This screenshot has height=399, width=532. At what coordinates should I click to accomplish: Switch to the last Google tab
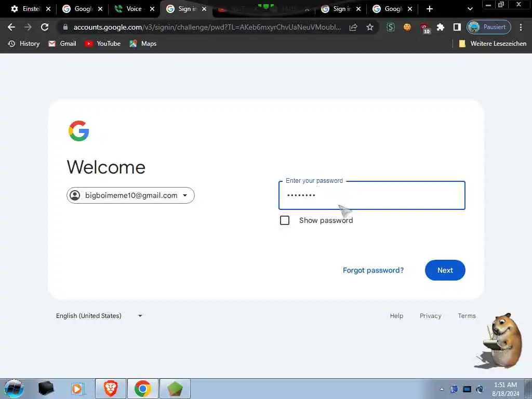[x=388, y=9]
